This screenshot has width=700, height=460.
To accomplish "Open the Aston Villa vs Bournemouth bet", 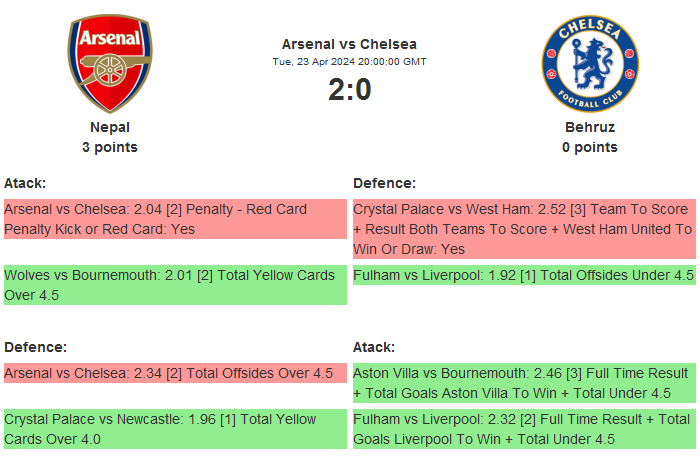I will tap(523, 383).
